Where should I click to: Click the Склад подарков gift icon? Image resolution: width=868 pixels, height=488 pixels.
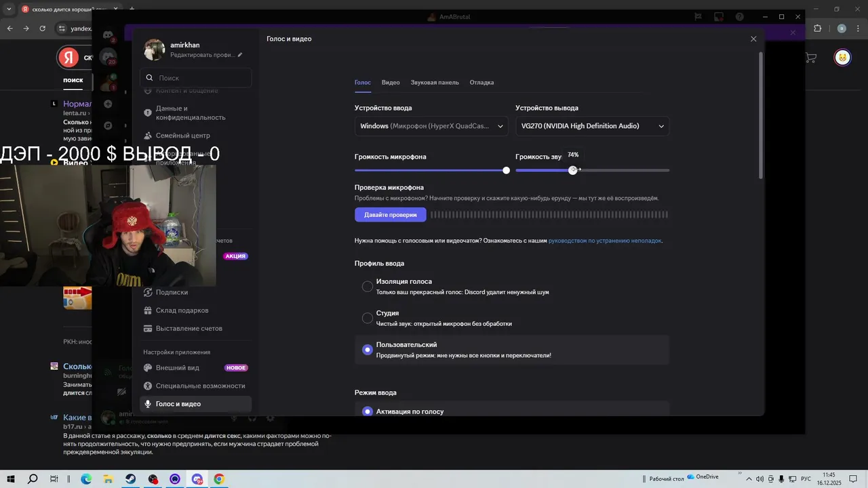tap(149, 310)
